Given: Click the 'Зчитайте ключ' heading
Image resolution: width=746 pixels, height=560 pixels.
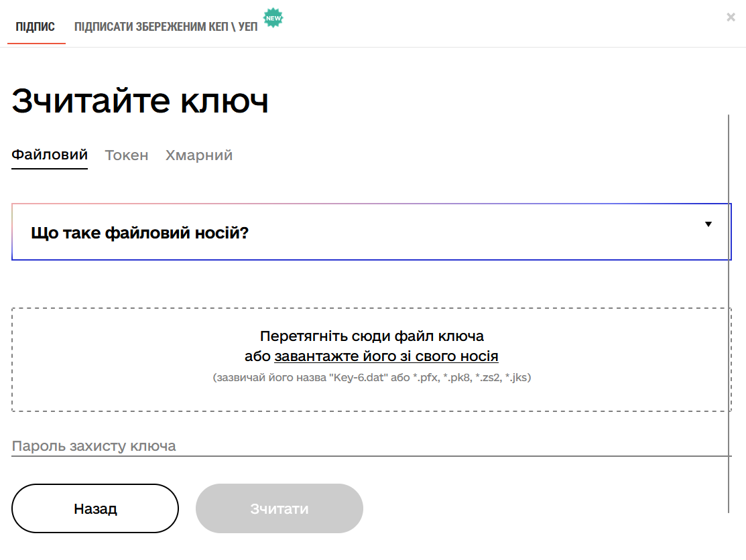Looking at the screenshot, I should pyautogui.click(x=140, y=102).
